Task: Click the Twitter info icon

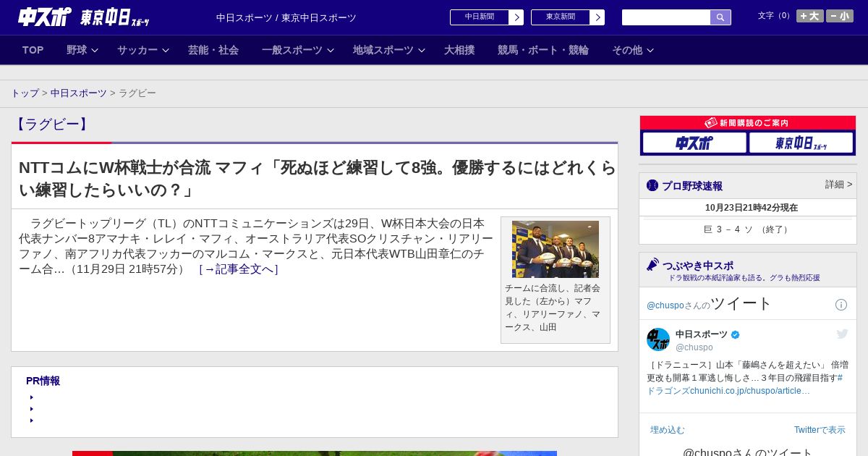Action: [x=841, y=305]
